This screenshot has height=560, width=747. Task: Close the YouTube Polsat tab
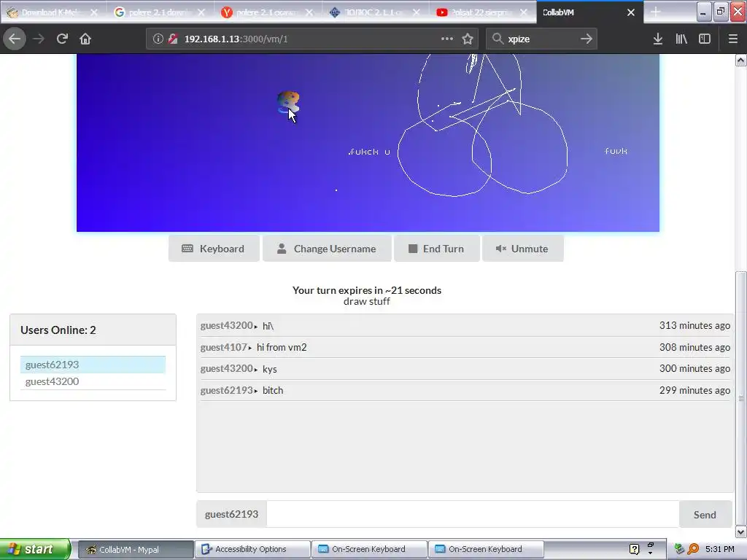coord(524,12)
